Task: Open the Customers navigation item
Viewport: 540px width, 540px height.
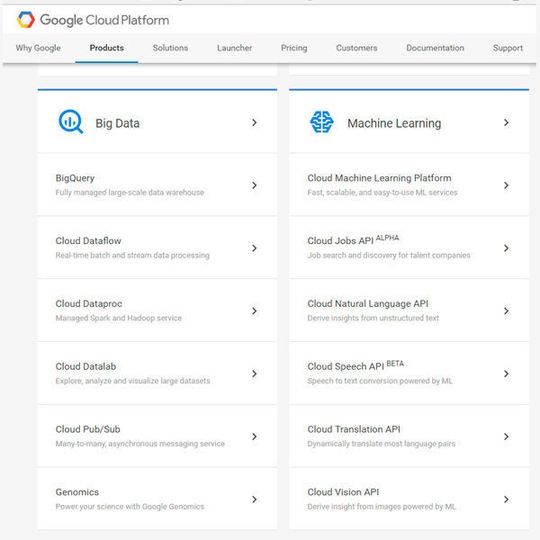Action: tap(357, 48)
